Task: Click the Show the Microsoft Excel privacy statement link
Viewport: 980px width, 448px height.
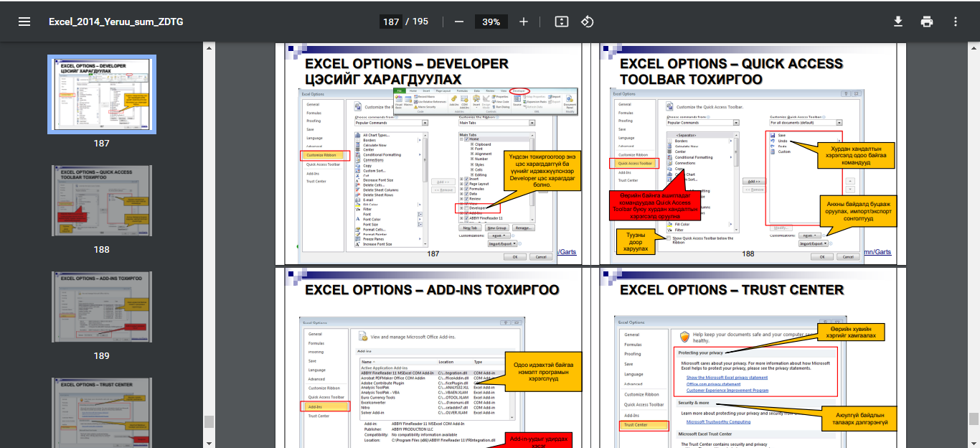Action: [x=727, y=378]
